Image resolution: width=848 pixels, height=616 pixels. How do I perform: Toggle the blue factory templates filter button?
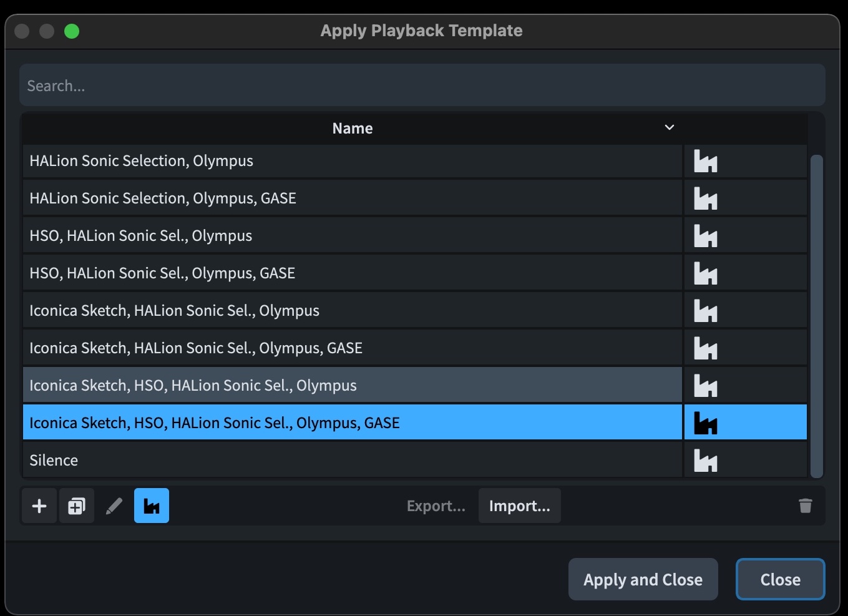(152, 506)
